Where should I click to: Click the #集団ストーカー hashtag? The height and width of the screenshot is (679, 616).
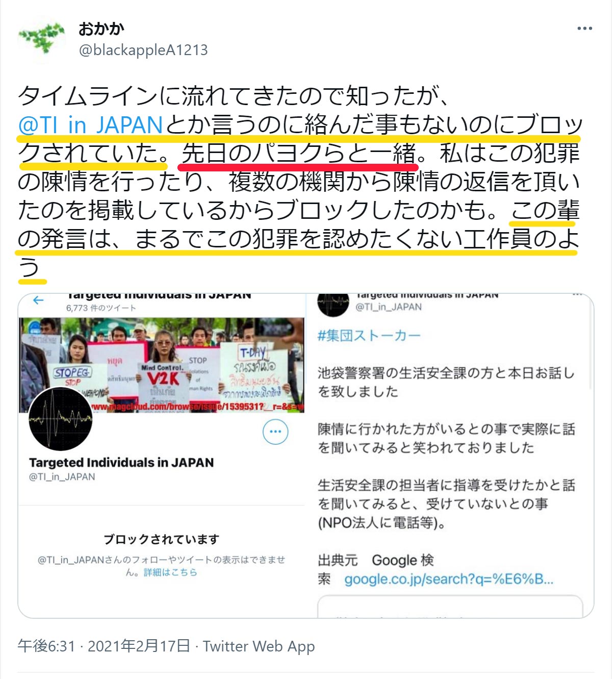tap(369, 335)
